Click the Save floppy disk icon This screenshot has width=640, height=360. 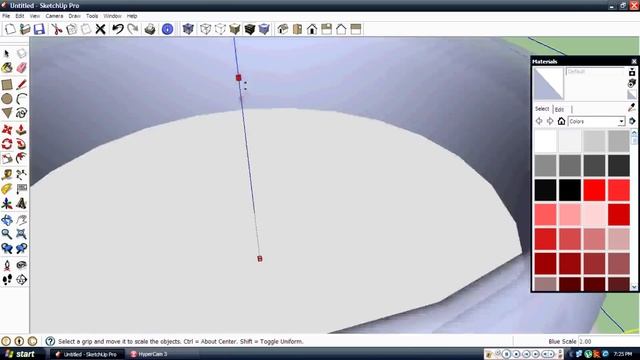(x=39, y=29)
